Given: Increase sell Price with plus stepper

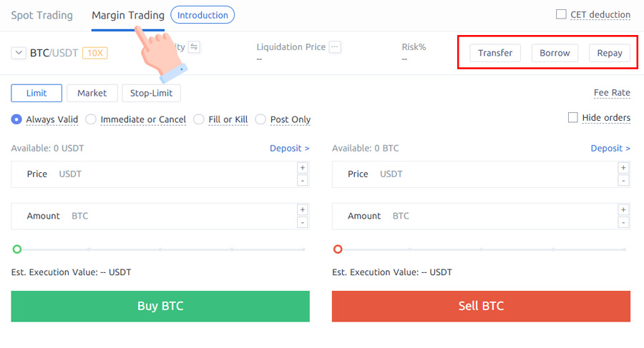Looking at the screenshot, I should click(623, 168).
